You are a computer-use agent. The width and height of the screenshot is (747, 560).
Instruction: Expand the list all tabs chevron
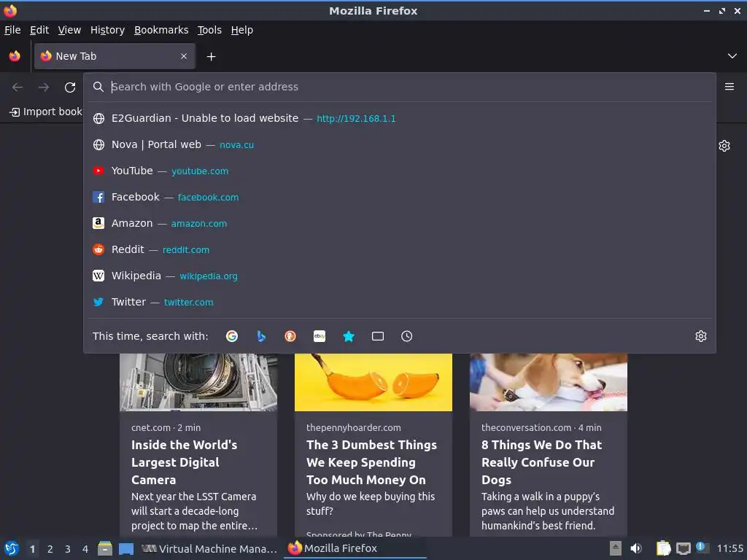pyautogui.click(x=732, y=56)
